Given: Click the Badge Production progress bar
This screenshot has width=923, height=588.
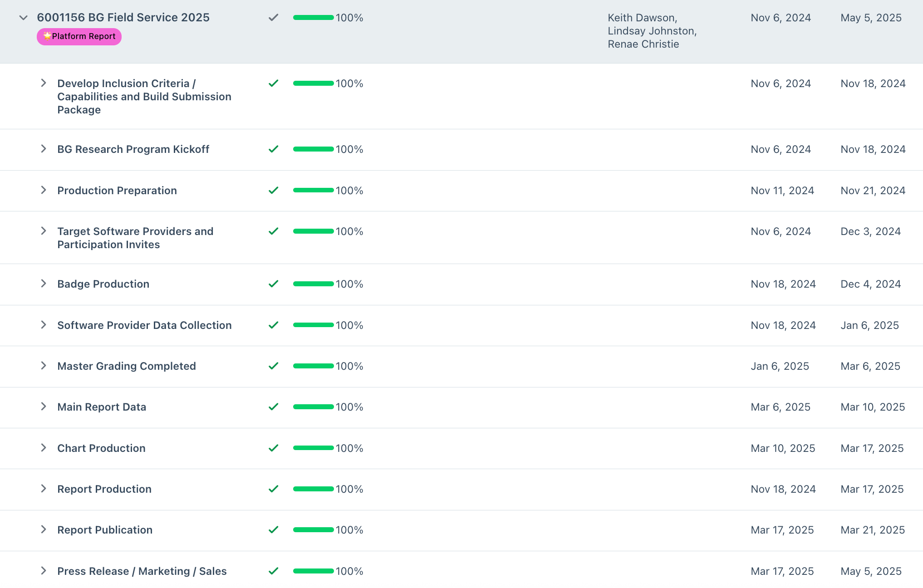Looking at the screenshot, I should coord(313,284).
